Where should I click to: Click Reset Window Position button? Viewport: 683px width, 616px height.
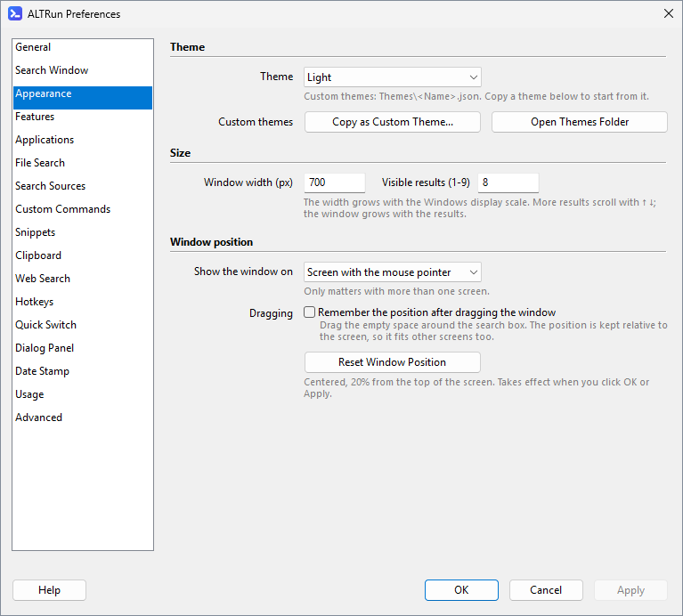click(x=392, y=362)
